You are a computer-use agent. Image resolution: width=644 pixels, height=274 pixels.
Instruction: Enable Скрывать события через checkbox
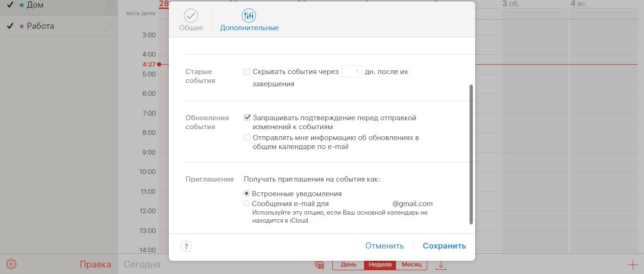click(x=247, y=72)
